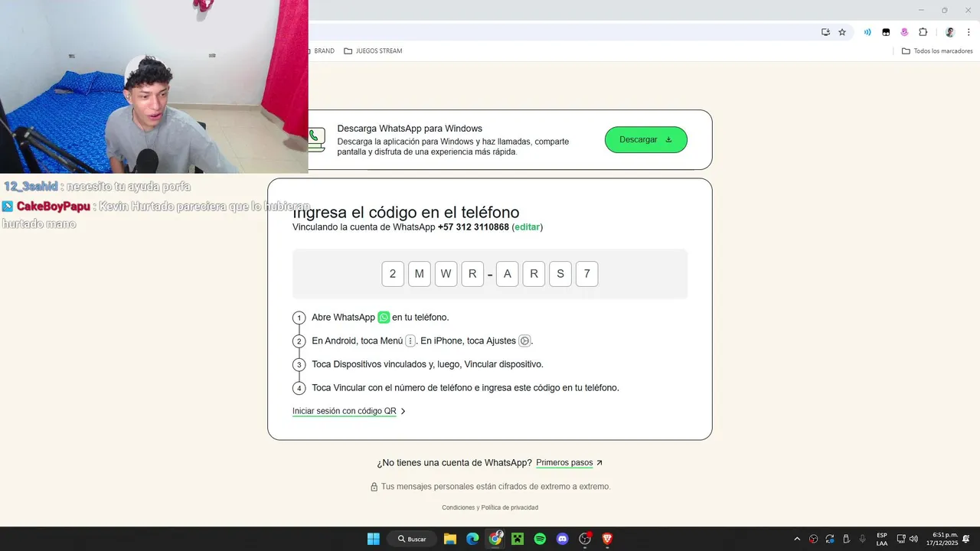The height and width of the screenshot is (551, 980).
Task: Open the Todos los marcadores folder
Action: pyautogui.click(x=937, y=51)
